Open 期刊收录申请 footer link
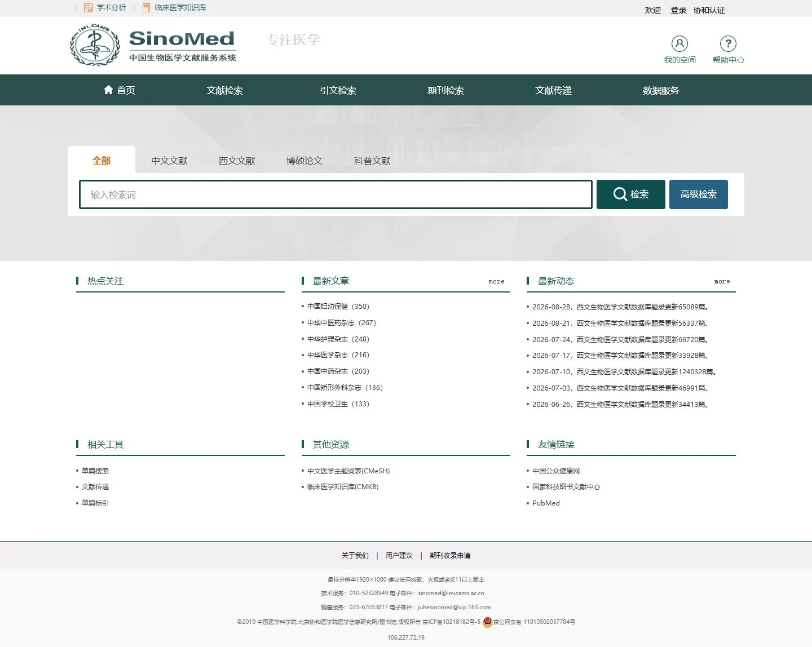Screen dimensions: 812x647 click(450, 556)
